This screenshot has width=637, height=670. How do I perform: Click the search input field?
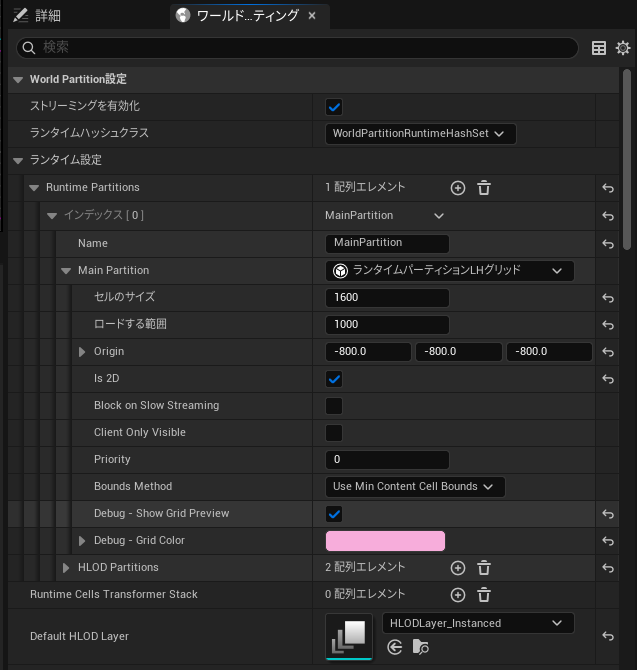coord(297,48)
